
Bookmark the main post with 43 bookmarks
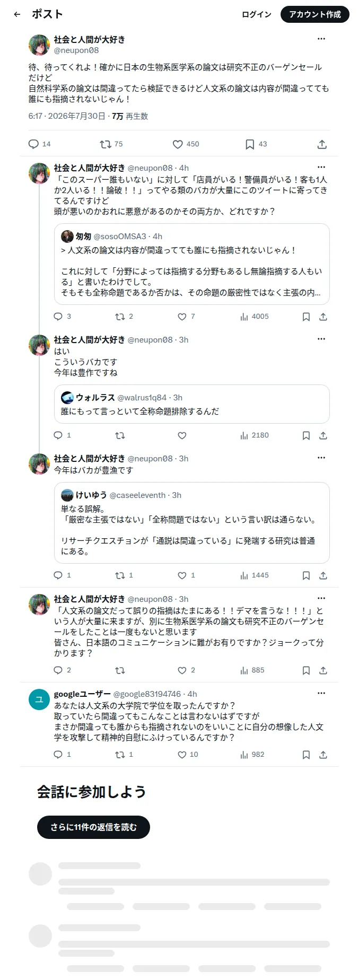(x=256, y=144)
